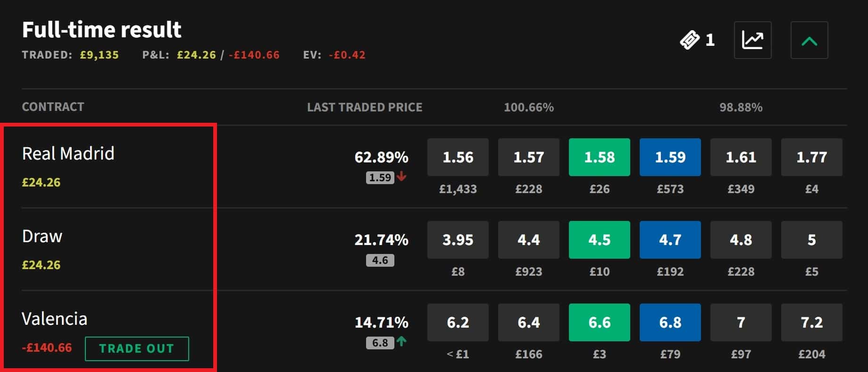Select Real Madrid 1.77 price box
The width and height of the screenshot is (868, 372).
coord(811,157)
